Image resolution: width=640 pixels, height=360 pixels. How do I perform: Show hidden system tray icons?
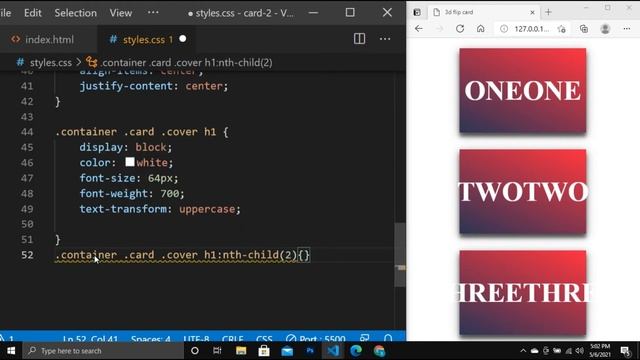point(523,351)
